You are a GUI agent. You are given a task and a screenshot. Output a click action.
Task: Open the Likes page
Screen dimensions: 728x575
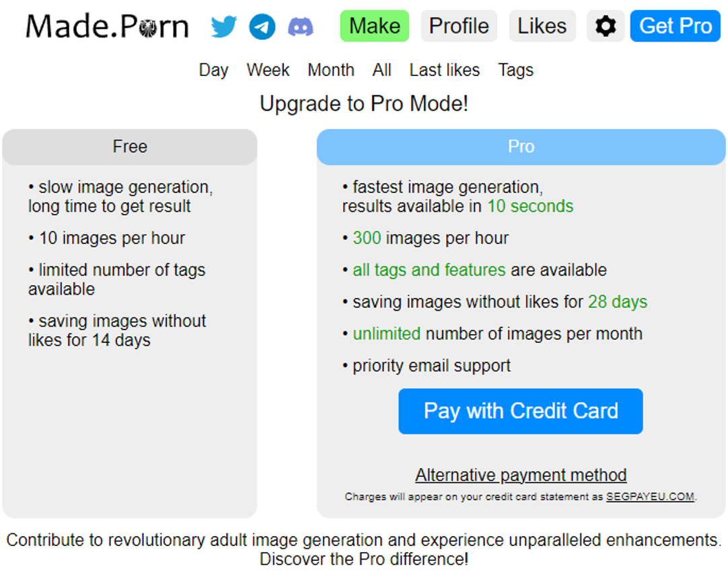click(x=542, y=26)
